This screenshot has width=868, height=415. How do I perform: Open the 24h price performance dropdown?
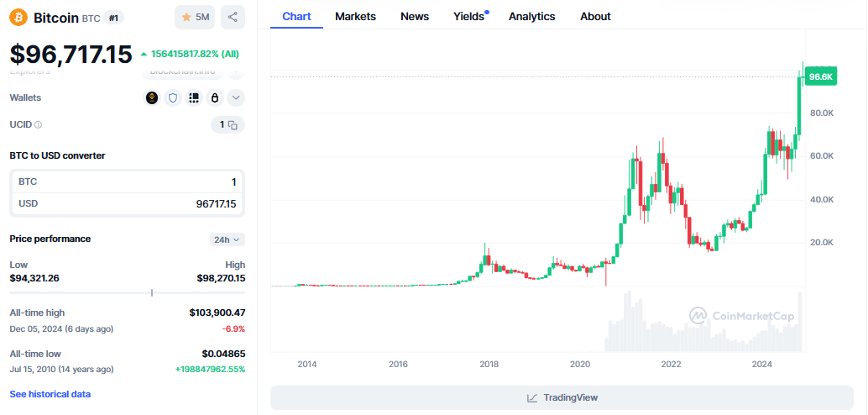[x=227, y=239]
